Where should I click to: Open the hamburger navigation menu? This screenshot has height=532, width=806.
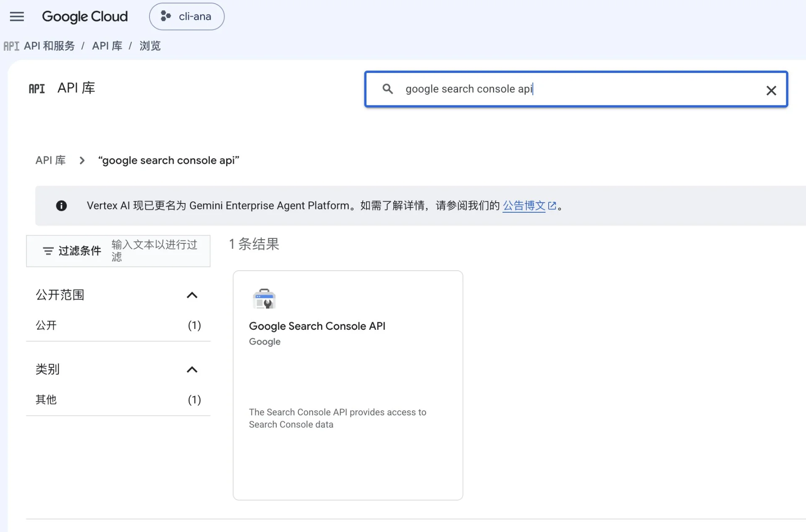(17, 16)
